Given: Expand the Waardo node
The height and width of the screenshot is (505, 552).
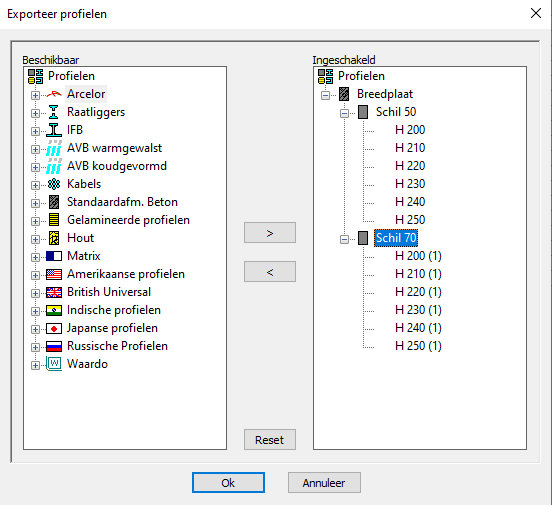Looking at the screenshot, I should pyautogui.click(x=35, y=365).
